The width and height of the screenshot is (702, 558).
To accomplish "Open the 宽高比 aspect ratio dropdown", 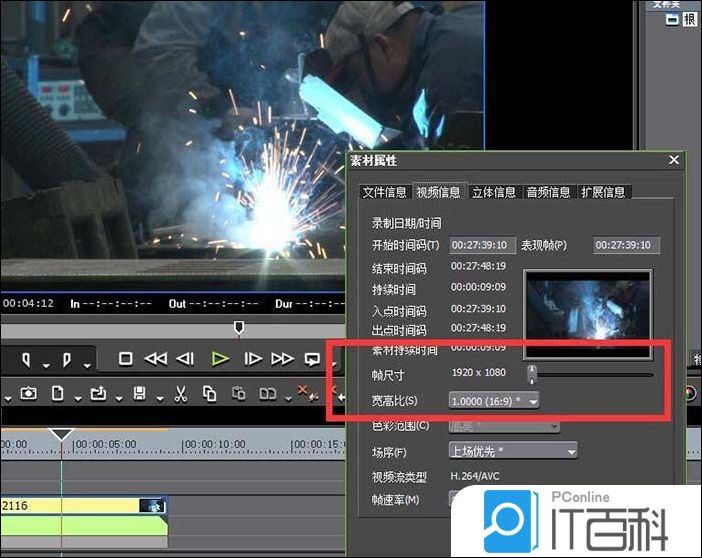I will [x=495, y=400].
